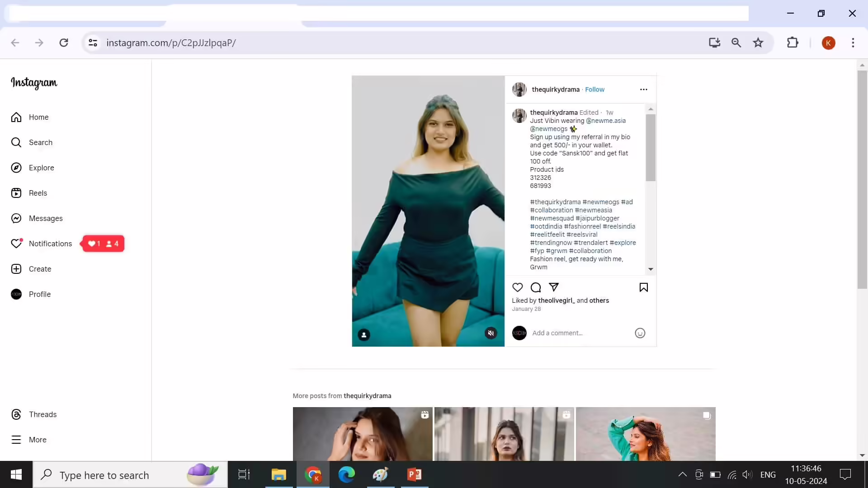868x488 pixels.
Task: Open volume control in system tray
Action: click(747, 474)
